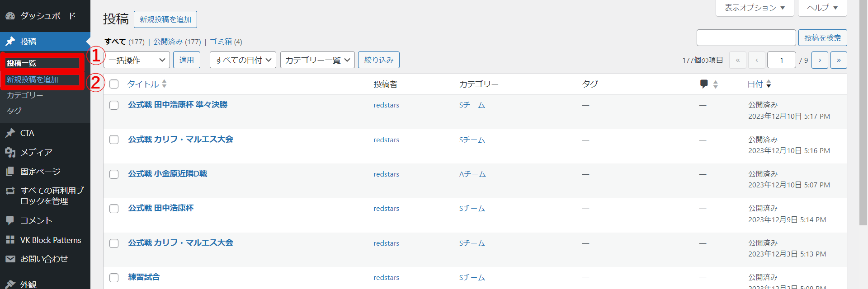
Task: Click the コメント speech bubble sidebar icon
Action: point(10,220)
